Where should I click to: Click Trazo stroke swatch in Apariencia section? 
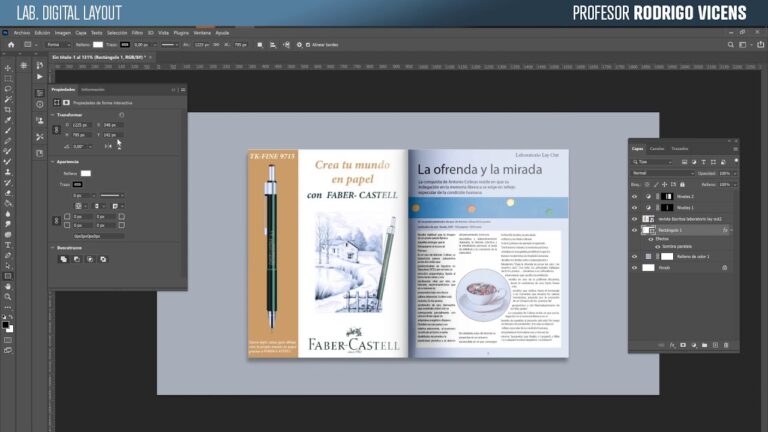[77, 185]
